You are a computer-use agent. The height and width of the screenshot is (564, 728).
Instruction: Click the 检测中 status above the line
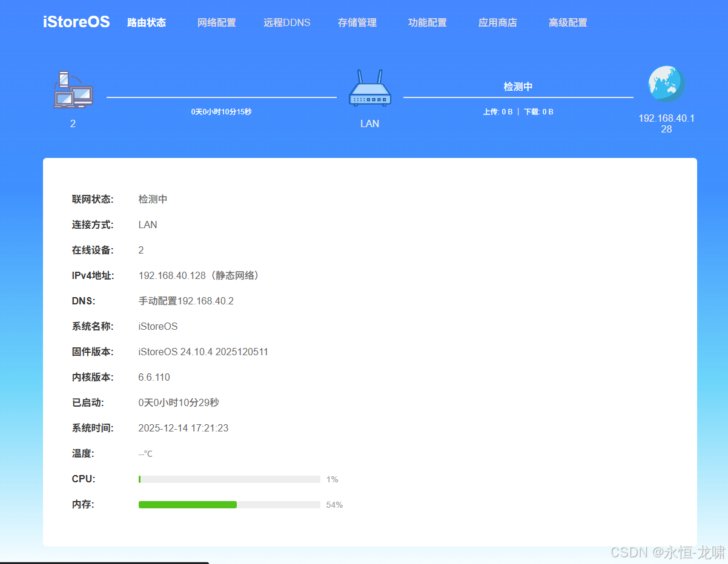coord(518,87)
